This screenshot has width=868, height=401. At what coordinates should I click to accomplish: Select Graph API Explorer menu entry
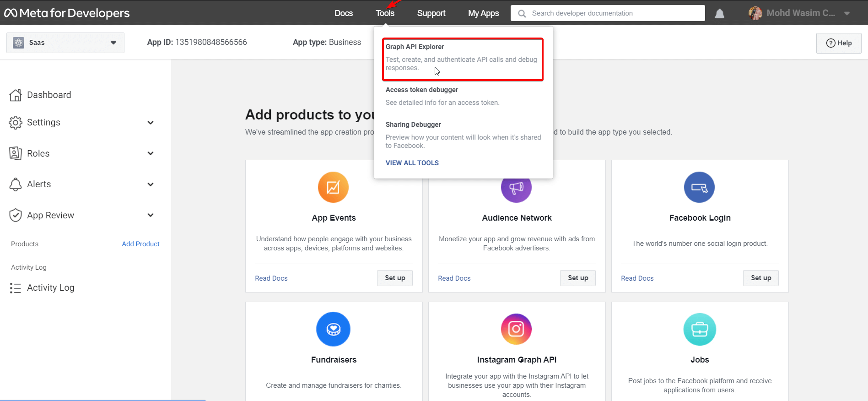point(463,59)
